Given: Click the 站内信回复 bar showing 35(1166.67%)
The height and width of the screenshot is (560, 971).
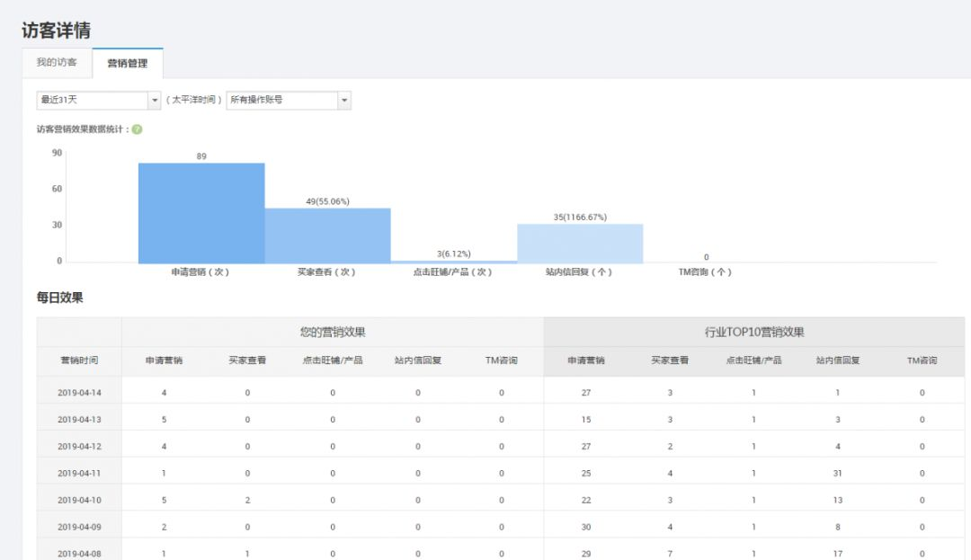Looking at the screenshot, I should [580, 244].
